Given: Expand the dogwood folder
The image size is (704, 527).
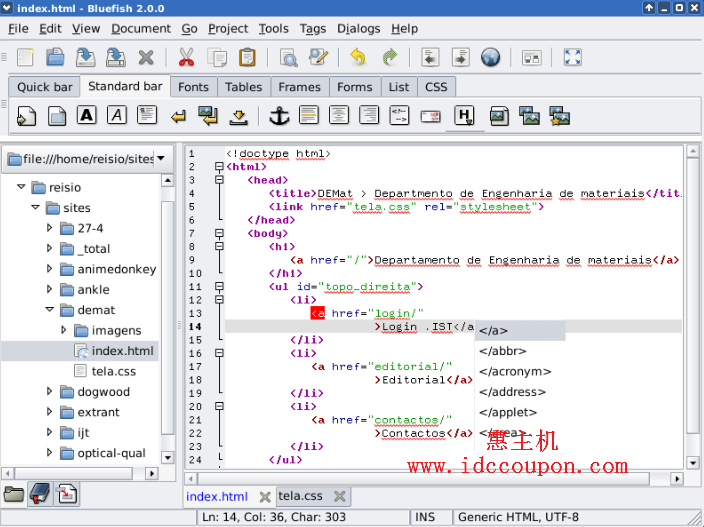Looking at the screenshot, I should (49, 391).
